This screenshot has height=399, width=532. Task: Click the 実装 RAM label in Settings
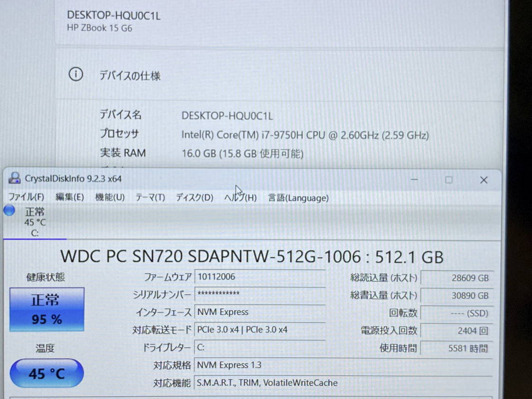pyautogui.click(x=123, y=152)
